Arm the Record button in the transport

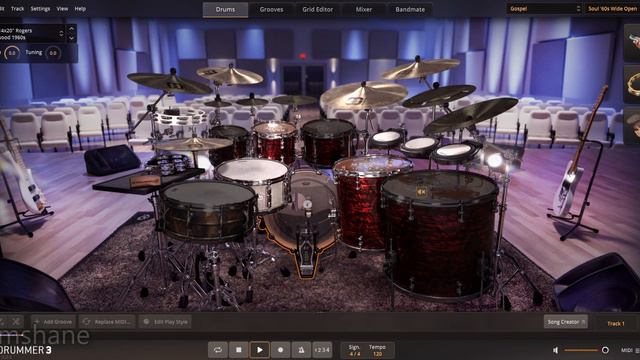click(280, 350)
